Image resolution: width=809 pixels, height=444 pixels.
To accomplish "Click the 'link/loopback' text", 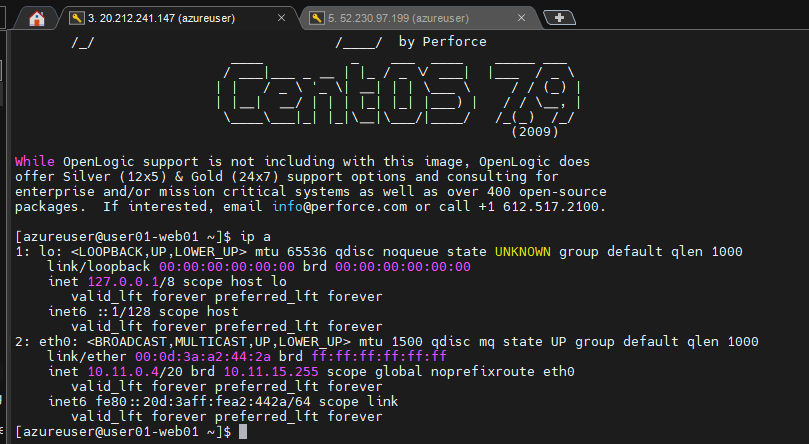I will [x=99, y=267].
